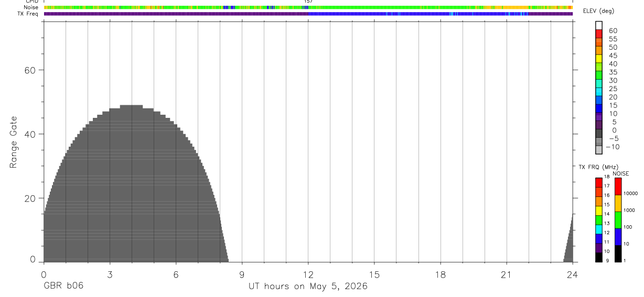Click x-axis tick label '21'

[x=506, y=274]
